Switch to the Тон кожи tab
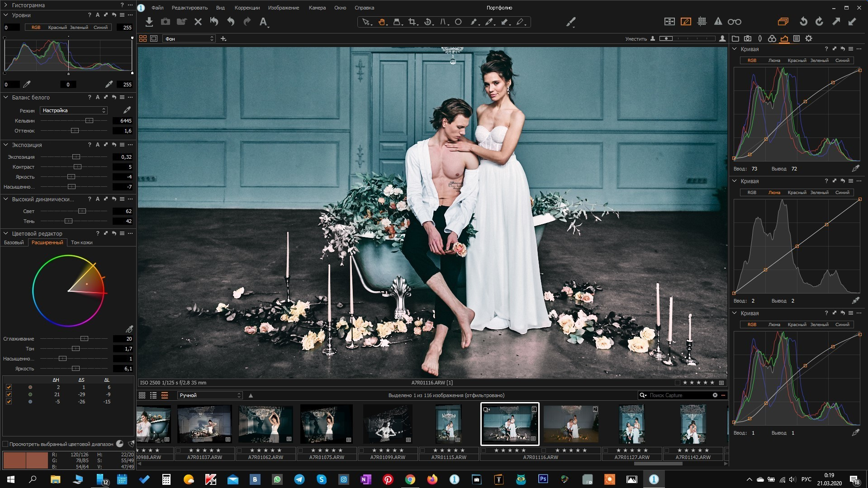The height and width of the screenshot is (488, 868). click(81, 242)
